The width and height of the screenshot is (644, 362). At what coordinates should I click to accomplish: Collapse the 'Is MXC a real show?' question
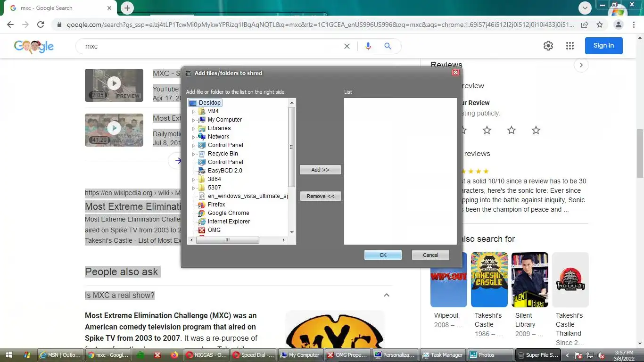coord(387,295)
